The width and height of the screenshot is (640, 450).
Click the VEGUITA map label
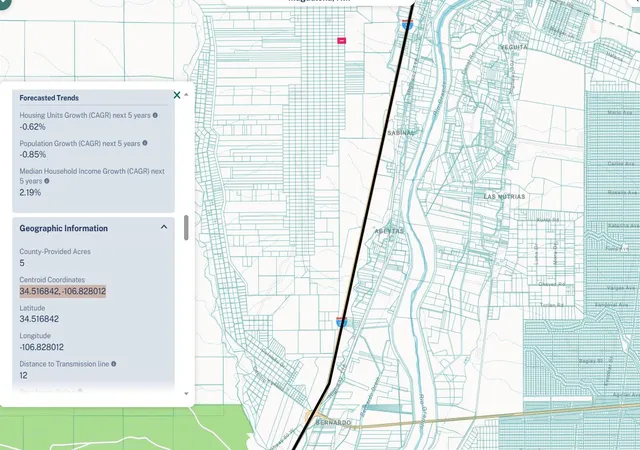coord(514,47)
